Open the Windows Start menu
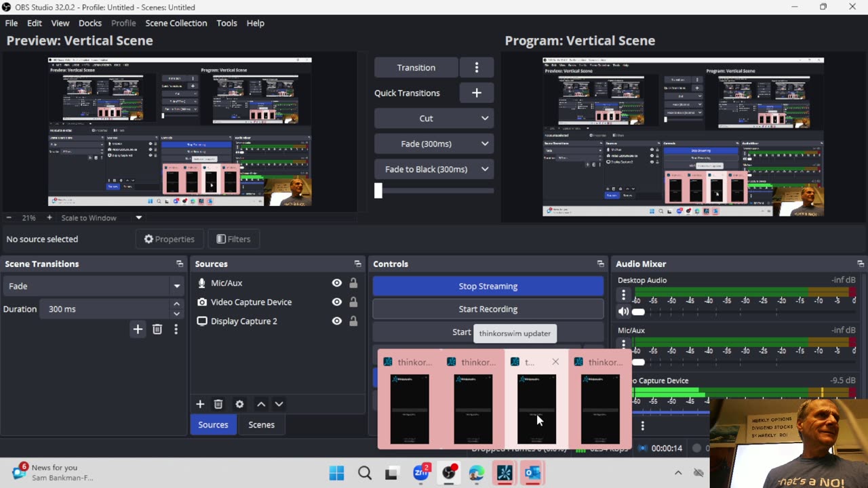The width and height of the screenshot is (868, 488). point(336,473)
